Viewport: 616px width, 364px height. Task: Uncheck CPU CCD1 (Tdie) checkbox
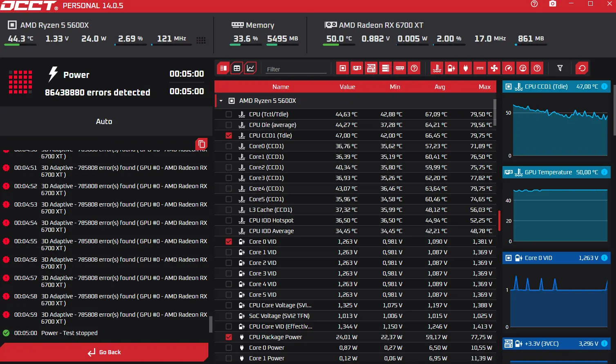(x=229, y=135)
